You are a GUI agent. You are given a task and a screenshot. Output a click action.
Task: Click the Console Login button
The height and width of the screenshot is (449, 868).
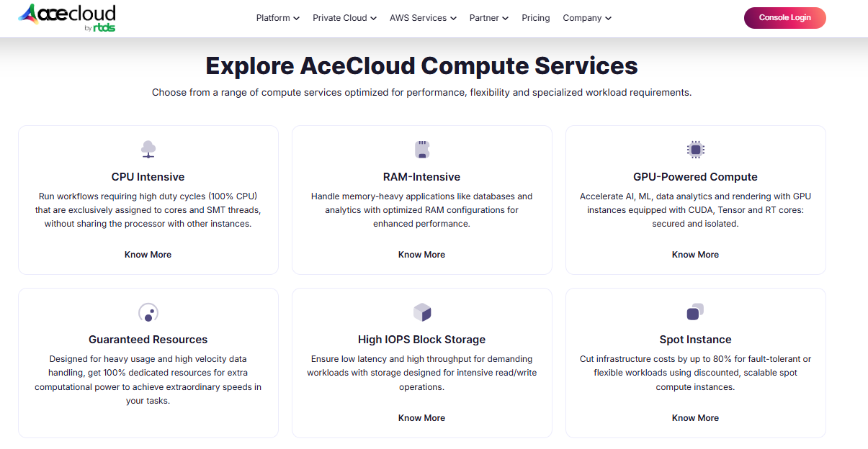point(784,18)
